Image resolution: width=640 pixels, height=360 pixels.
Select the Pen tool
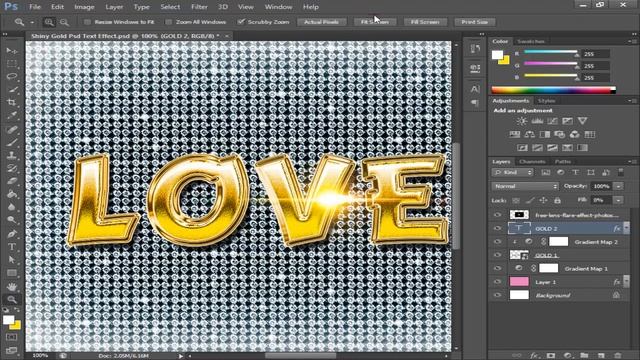pos(11,234)
